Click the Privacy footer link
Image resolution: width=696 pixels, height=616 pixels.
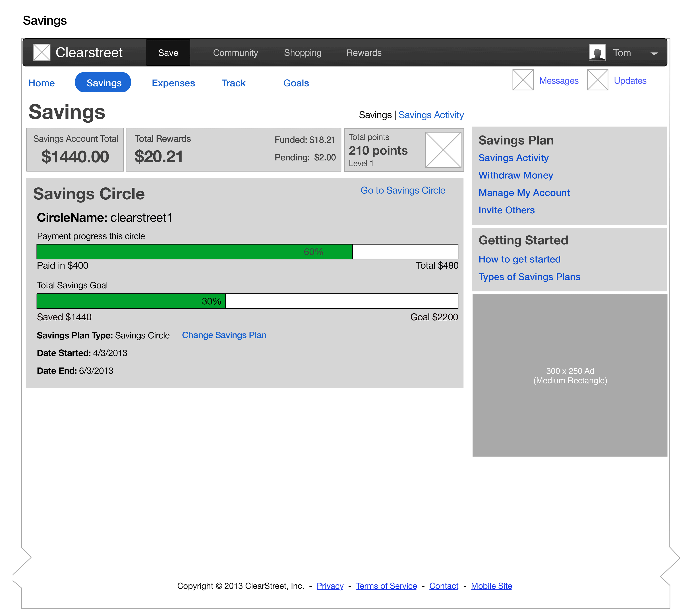click(x=330, y=586)
